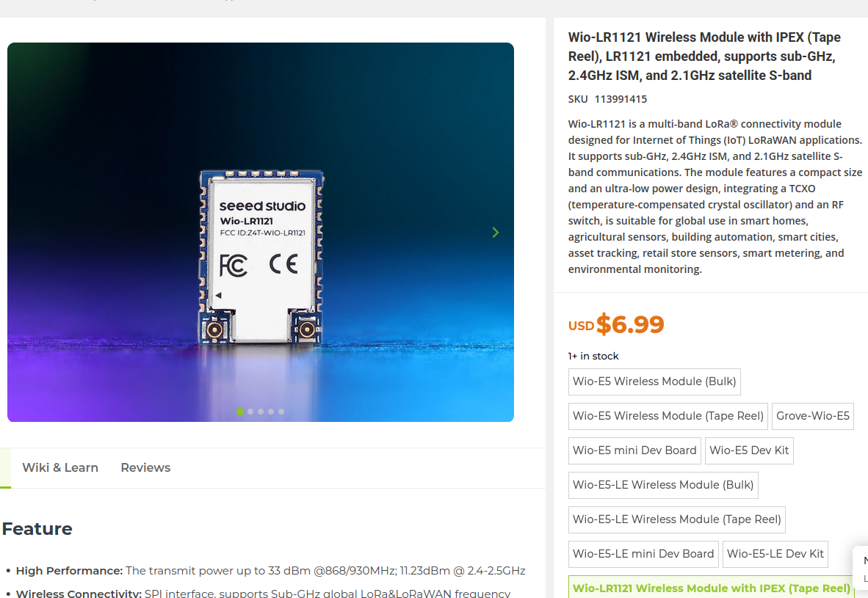
Task: Select the first carousel dot indicator
Action: coord(240,412)
